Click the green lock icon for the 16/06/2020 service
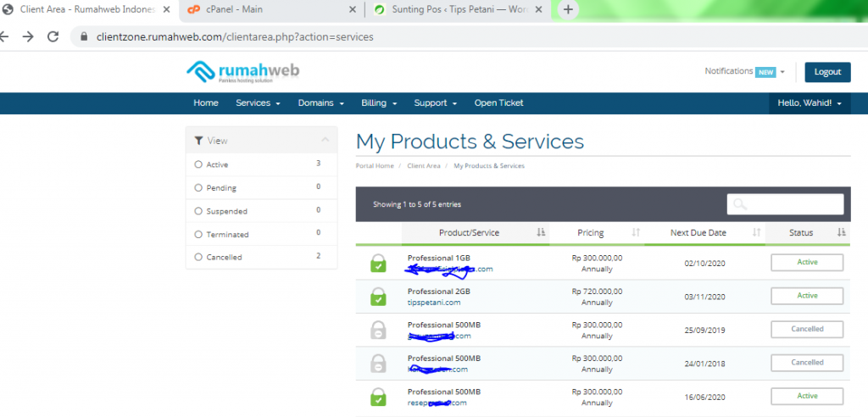 tap(379, 397)
